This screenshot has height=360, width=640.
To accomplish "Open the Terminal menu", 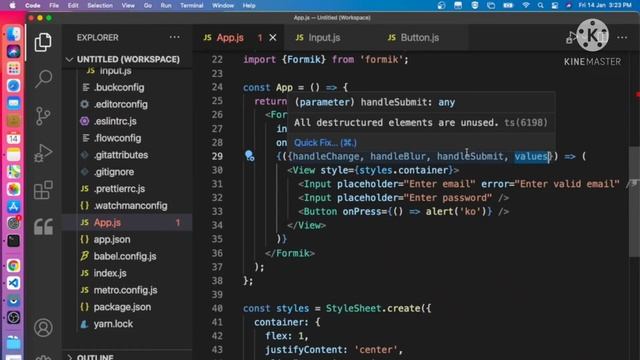I will [192, 5].
